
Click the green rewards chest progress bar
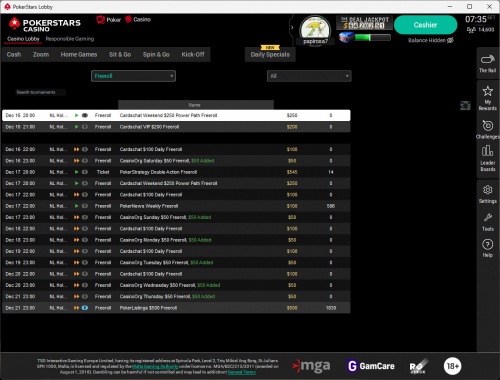(x=372, y=37)
